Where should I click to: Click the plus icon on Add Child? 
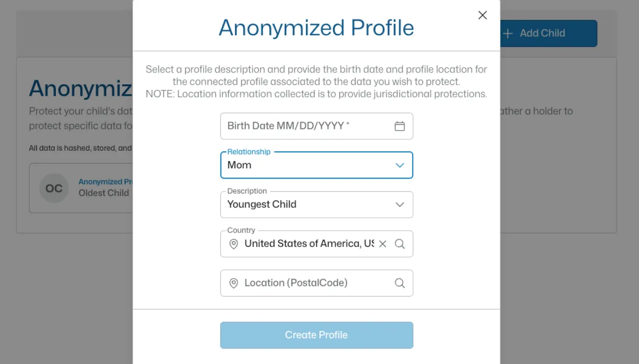coord(507,33)
